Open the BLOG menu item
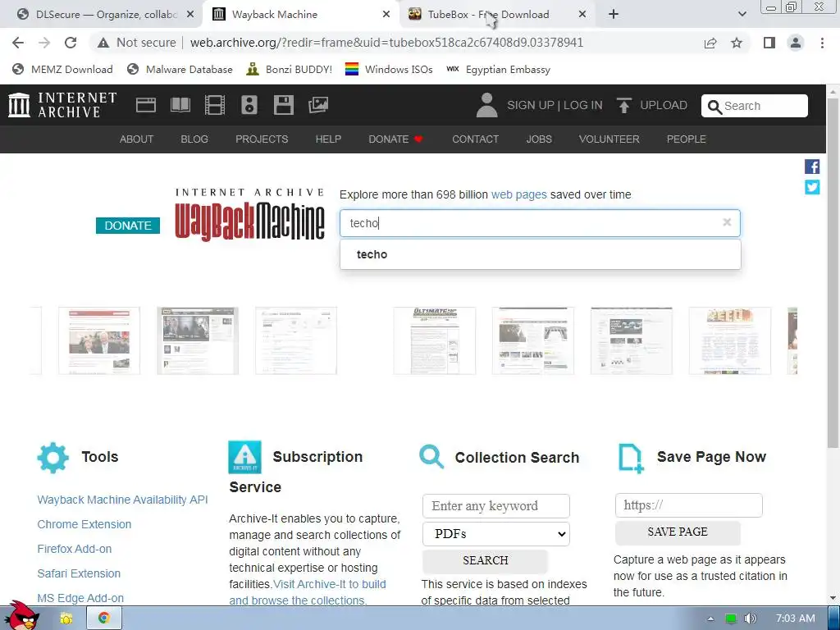840x630 pixels. (194, 139)
